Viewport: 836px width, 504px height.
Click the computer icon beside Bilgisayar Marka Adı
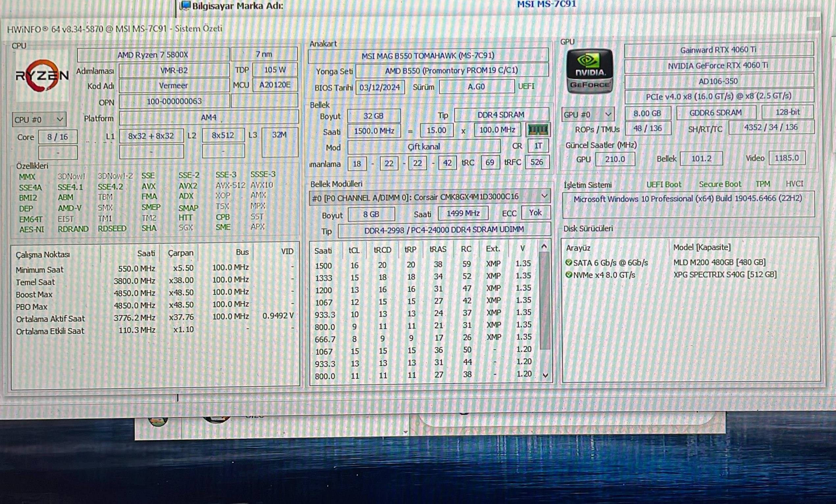click(x=185, y=6)
